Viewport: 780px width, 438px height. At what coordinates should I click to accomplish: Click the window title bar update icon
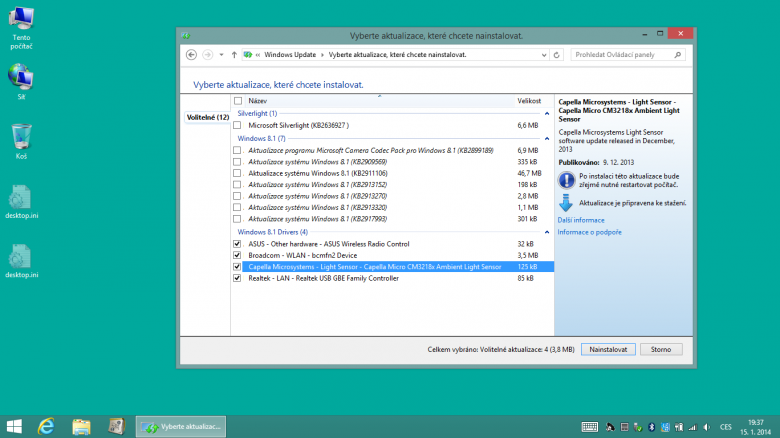coord(186,36)
